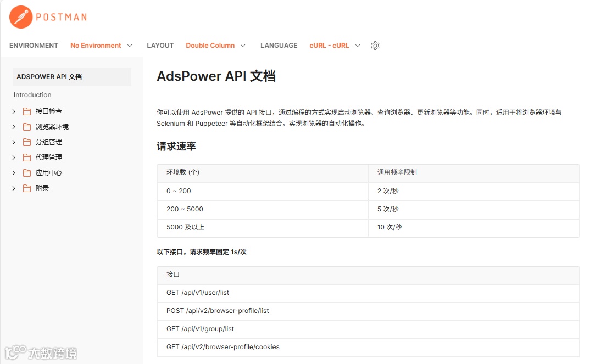Click the 10 次/秒 table cell
Viewport: 590px width, 364px height.
474,228
